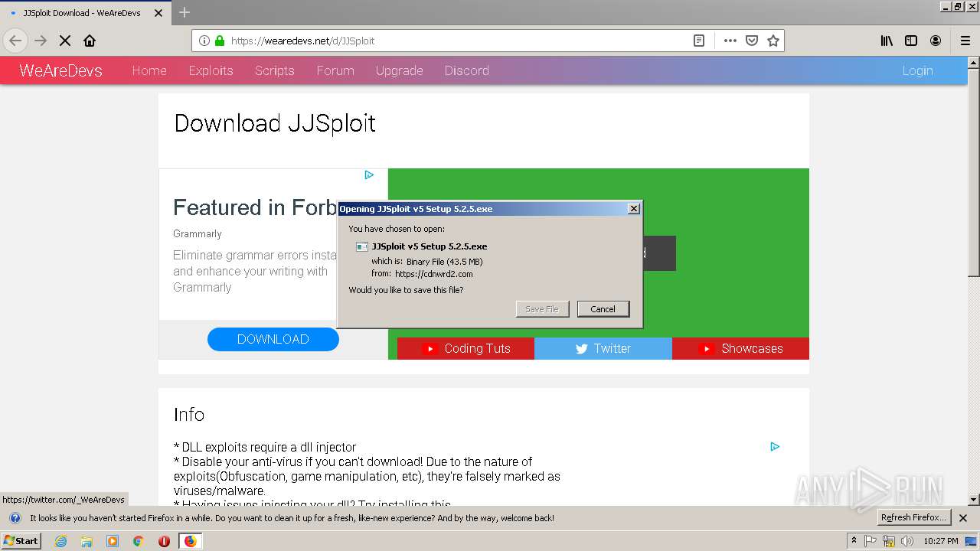Image resolution: width=980 pixels, height=551 pixels.
Task: Click the green padlock security icon
Action: click(220, 41)
